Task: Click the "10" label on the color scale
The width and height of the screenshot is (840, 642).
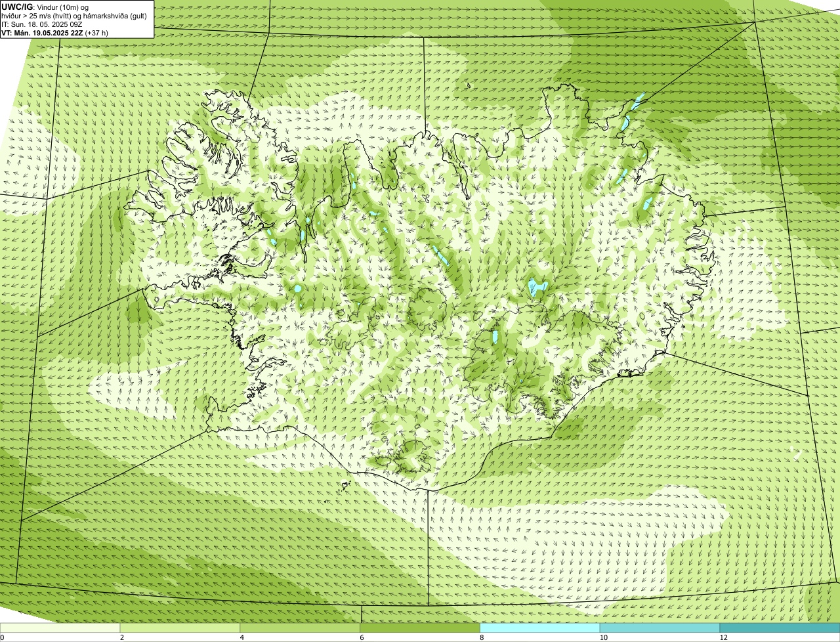Action: click(x=602, y=637)
